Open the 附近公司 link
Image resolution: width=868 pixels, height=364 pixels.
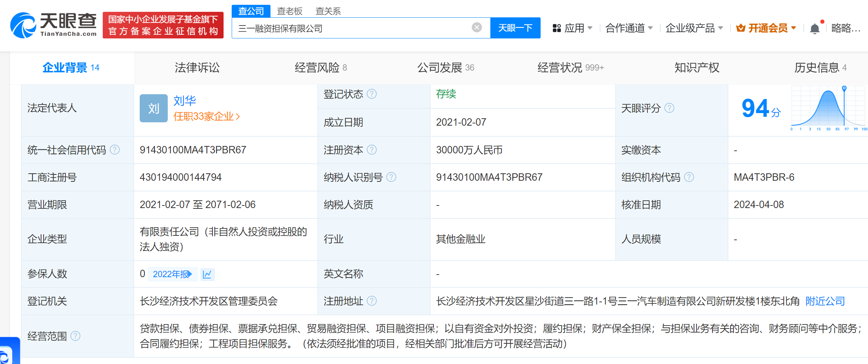point(825,301)
